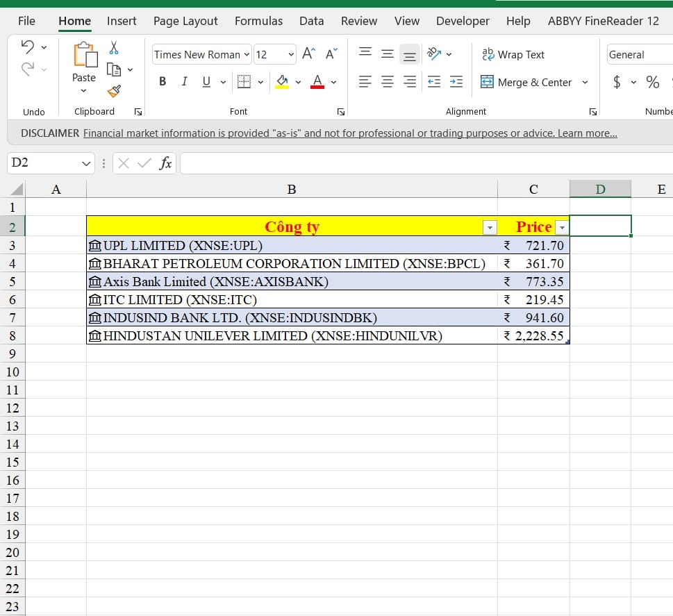Click formula bar Enter checkmark icon

144,163
